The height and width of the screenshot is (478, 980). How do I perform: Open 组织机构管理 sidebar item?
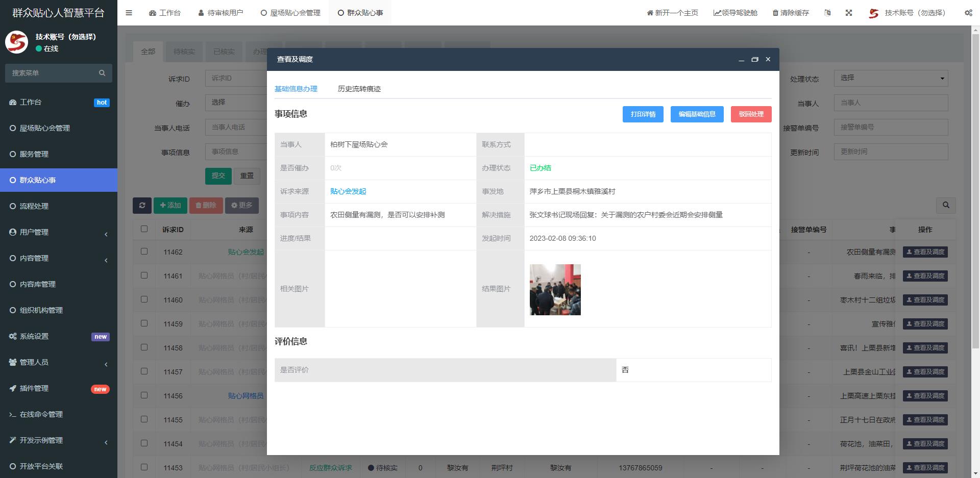(59, 310)
